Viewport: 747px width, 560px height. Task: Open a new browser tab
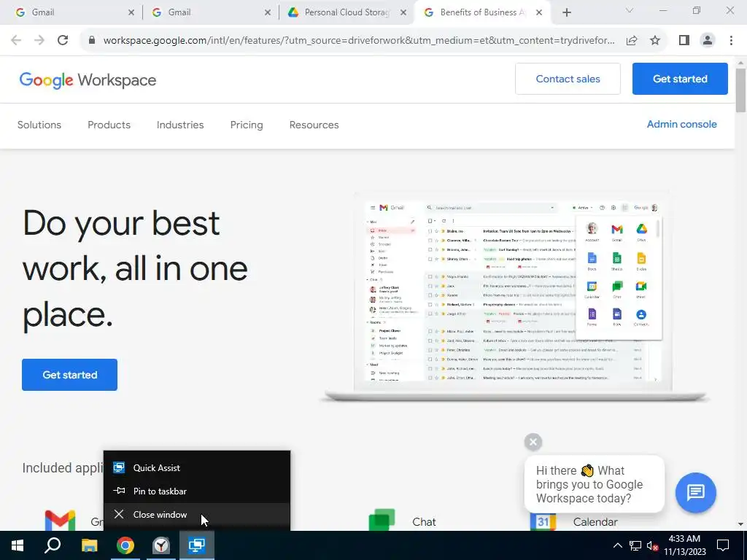tap(566, 13)
